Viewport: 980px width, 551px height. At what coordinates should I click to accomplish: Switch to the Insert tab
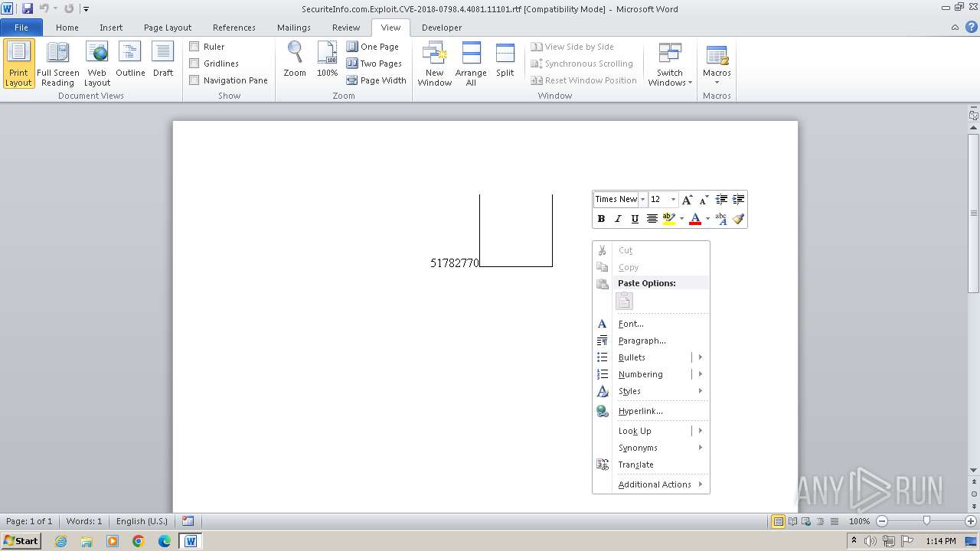tap(111, 28)
